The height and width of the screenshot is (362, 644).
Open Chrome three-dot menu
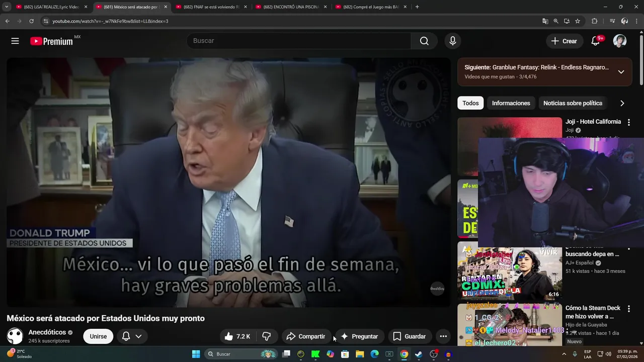636,21
